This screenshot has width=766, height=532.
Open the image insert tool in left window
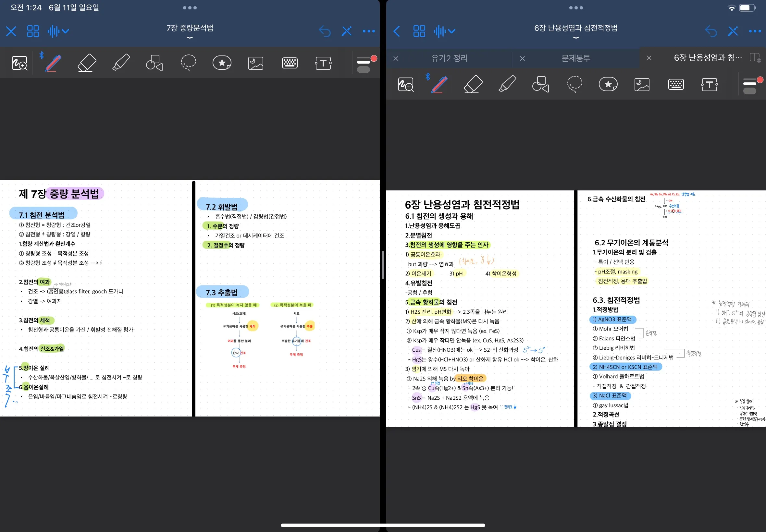[255, 63]
